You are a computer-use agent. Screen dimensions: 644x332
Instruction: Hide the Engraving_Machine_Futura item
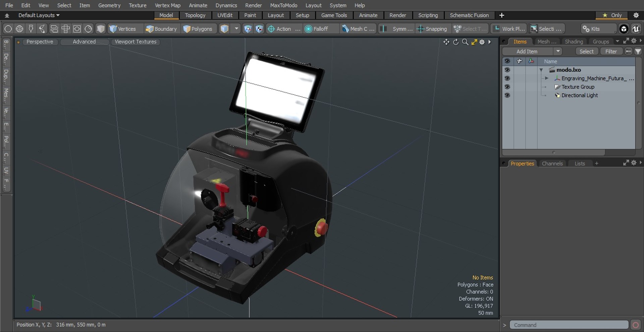(507, 78)
